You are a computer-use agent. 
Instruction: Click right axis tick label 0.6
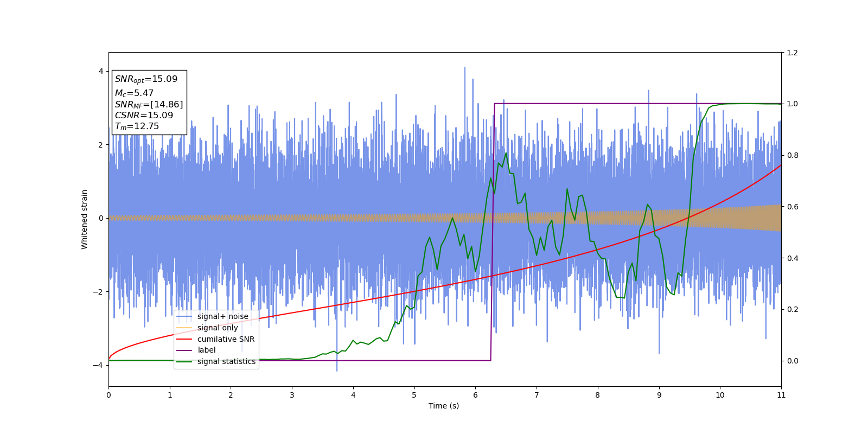point(793,207)
